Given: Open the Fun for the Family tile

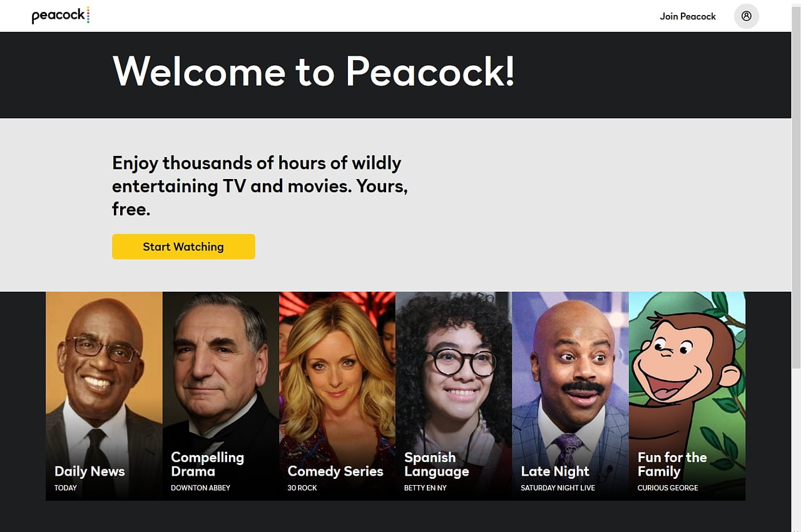Looking at the screenshot, I should (x=687, y=396).
